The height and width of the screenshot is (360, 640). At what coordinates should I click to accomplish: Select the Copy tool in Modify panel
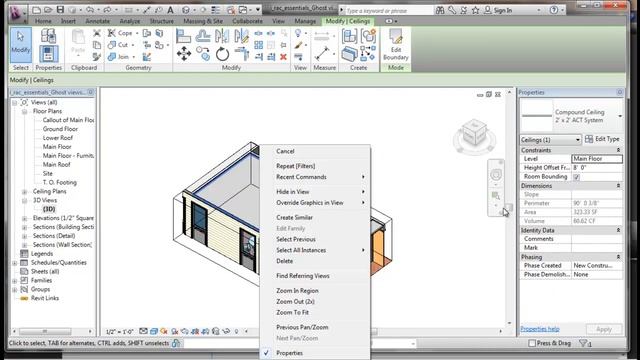[x=203, y=54]
